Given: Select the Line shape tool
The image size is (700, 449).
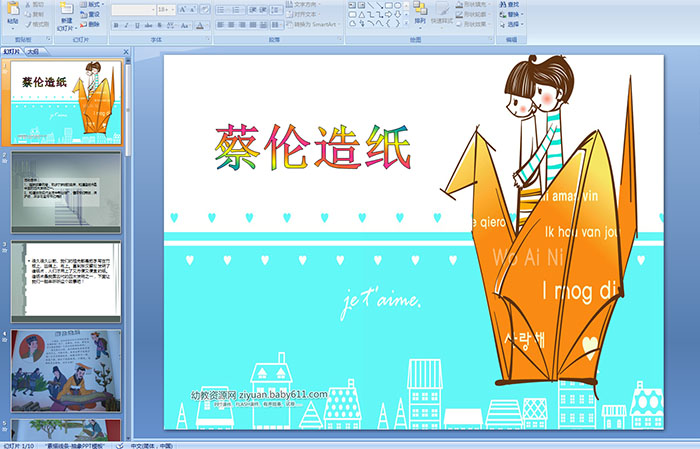Looking at the screenshot, I should (371, 5).
